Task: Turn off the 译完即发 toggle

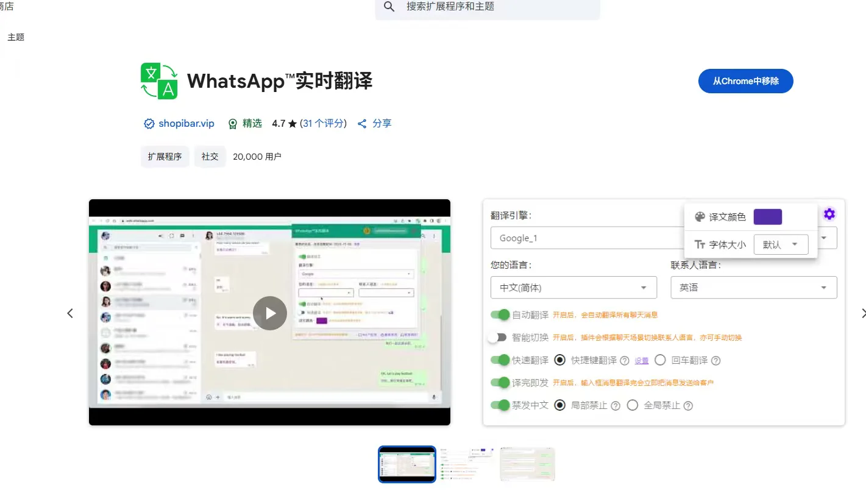Action: tap(500, 383)
